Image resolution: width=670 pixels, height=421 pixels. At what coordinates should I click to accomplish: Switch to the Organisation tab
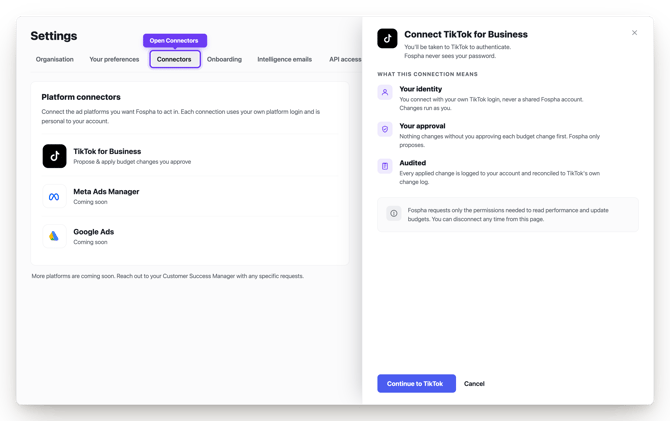click(x=55, y=59)
